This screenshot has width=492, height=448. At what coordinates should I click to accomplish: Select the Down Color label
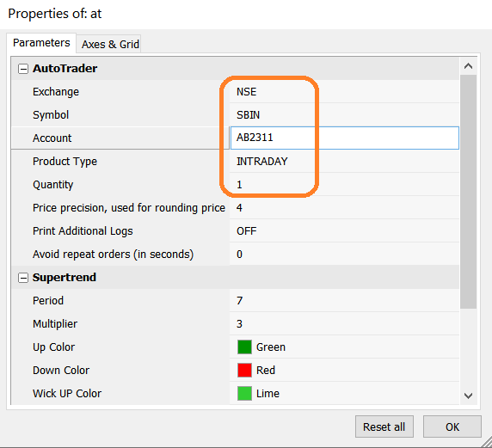(x=61, y=371)
